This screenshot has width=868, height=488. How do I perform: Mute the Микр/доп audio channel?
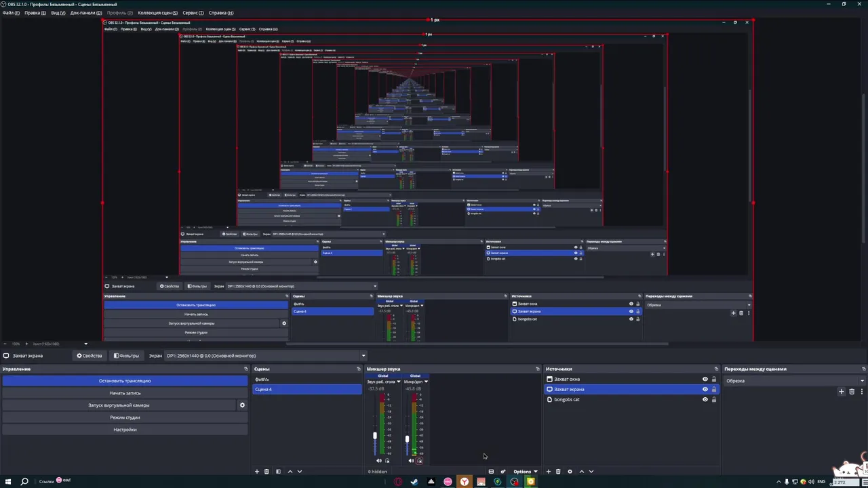[411, 461]
